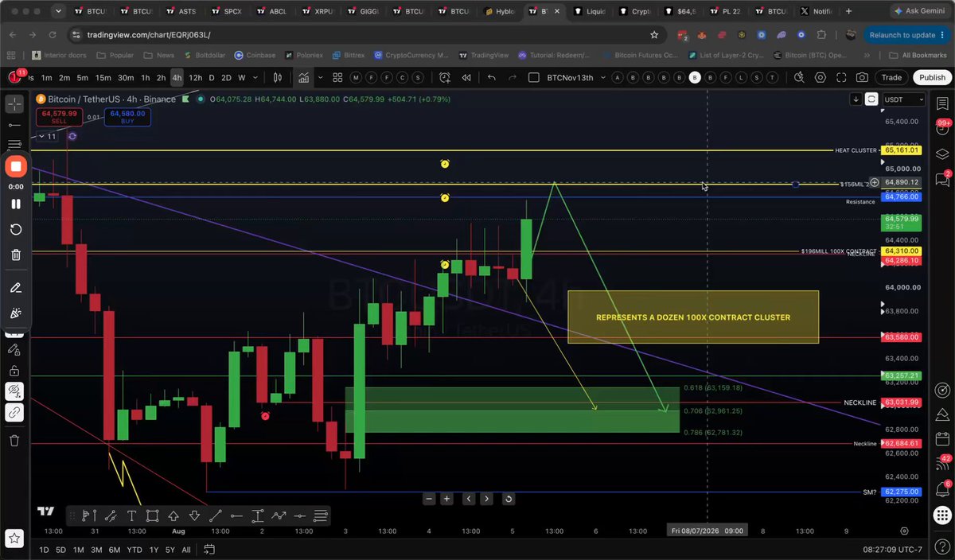Restart the recording using the circular arrow

pos(15,229)
